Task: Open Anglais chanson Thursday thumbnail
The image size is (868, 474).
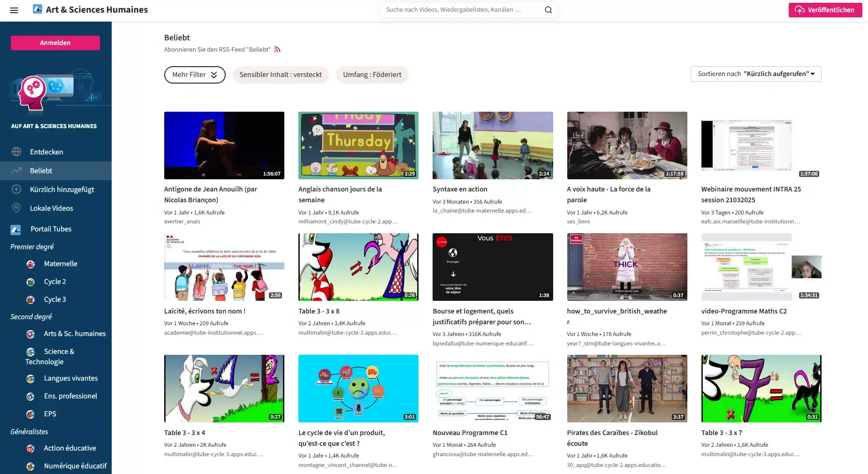Action: (x=358, y=145)
